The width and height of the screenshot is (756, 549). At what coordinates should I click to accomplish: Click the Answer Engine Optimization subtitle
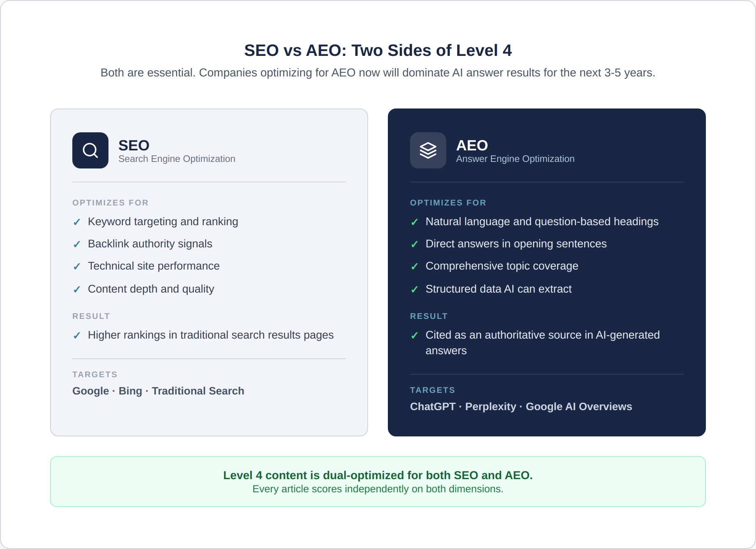515,159
